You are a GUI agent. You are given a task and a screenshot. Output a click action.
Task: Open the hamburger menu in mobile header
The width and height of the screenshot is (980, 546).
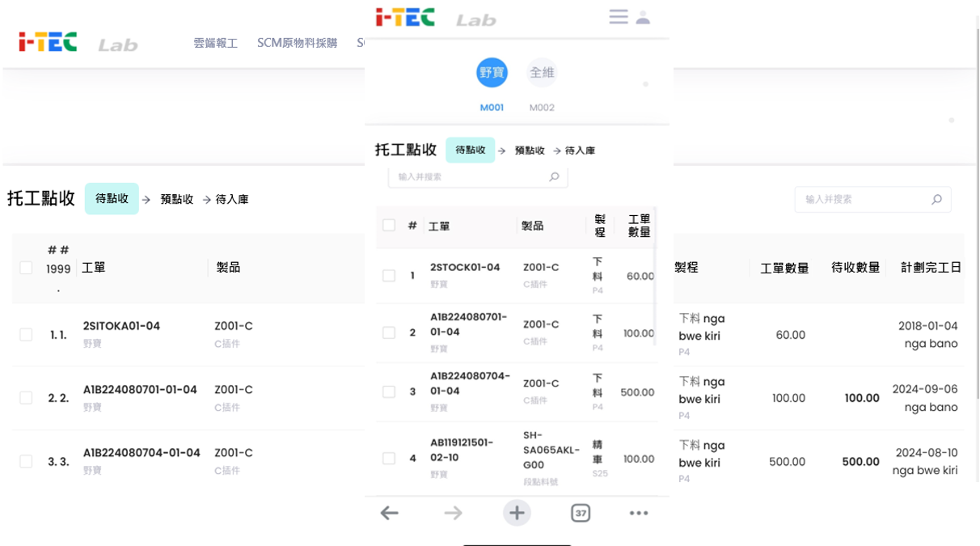pyautogui.click(x=619, y=17)
